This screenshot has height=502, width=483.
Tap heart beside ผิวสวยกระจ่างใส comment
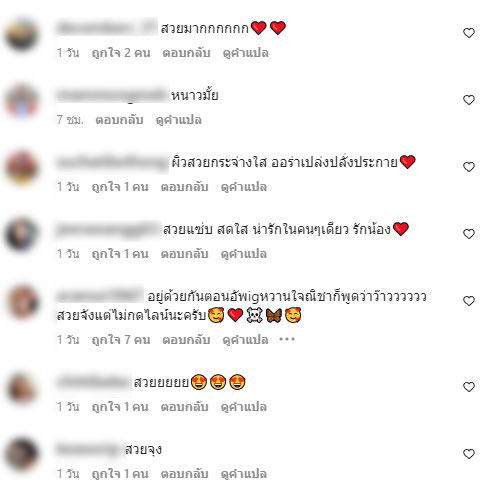469,167
